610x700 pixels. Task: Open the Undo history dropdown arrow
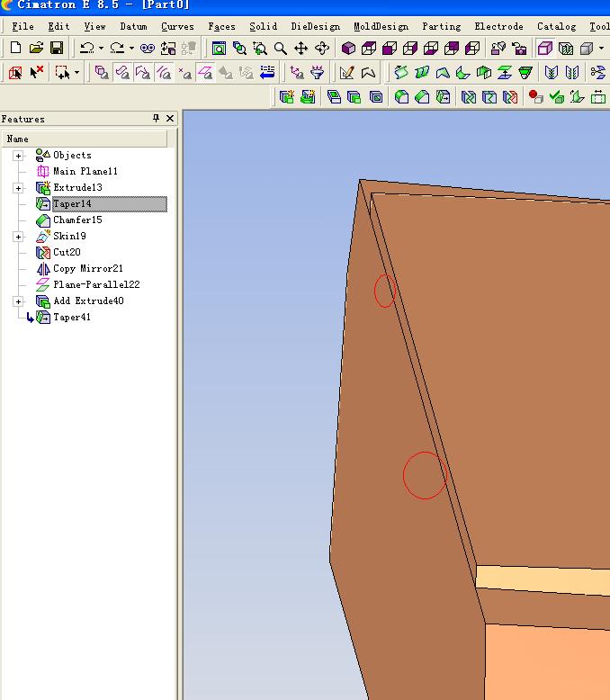(102, 48)
